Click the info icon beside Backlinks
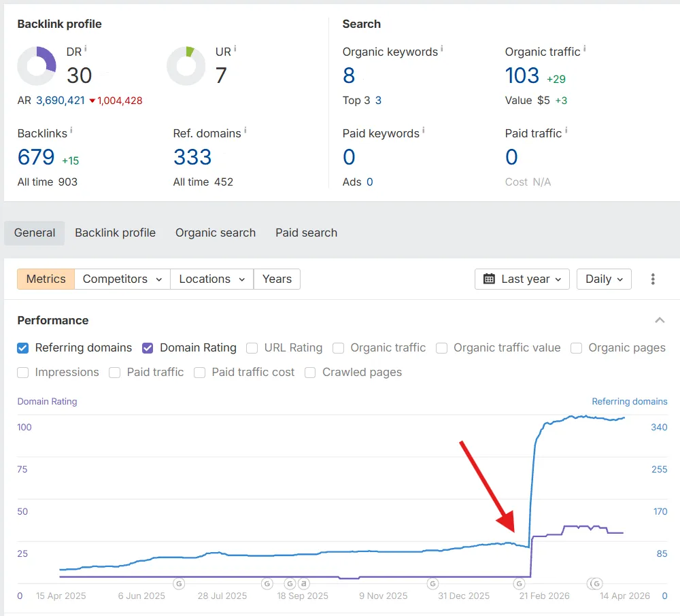 pos(71,131)
